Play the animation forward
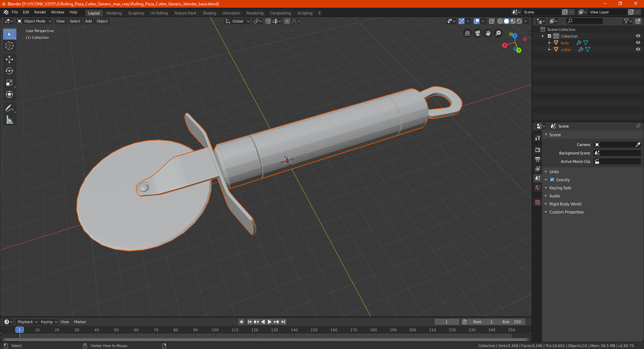This screenshot has height=349, width=644. 269,322
